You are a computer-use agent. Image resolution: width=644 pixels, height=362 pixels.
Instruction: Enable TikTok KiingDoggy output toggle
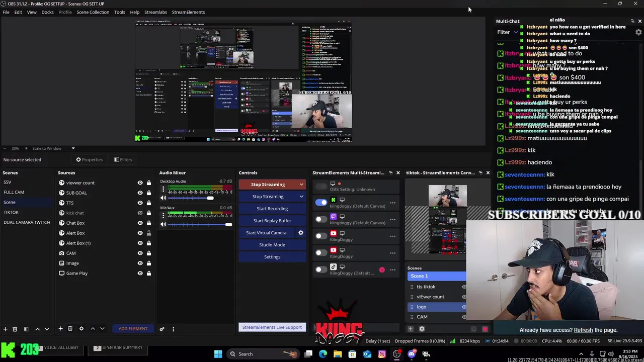321,269
